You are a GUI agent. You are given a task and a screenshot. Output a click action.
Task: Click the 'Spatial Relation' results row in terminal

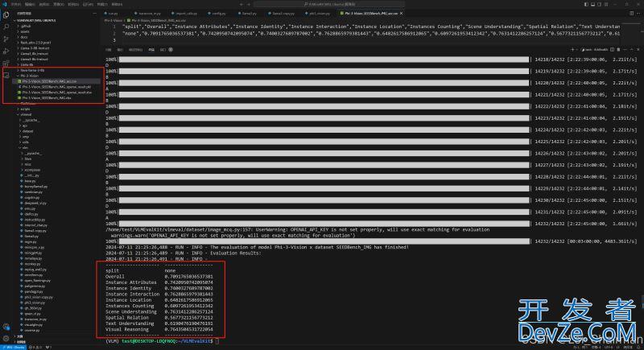(x=159, y=318)
